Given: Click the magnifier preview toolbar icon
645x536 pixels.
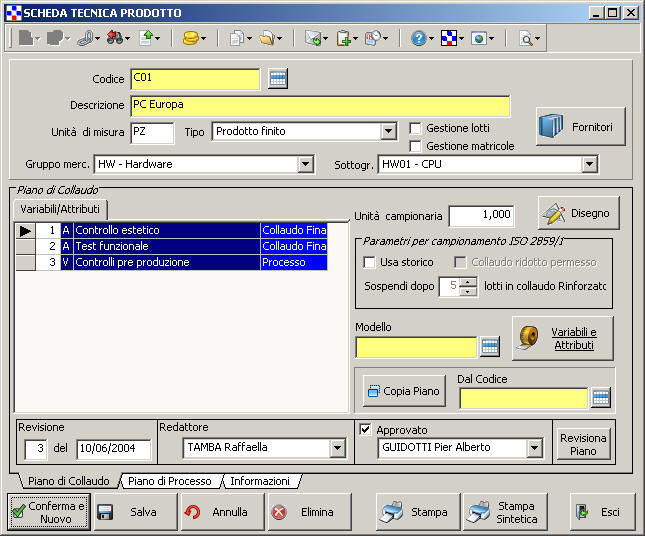Looking at the screenshot, I should pyautogui.click(x=526, y=38).
